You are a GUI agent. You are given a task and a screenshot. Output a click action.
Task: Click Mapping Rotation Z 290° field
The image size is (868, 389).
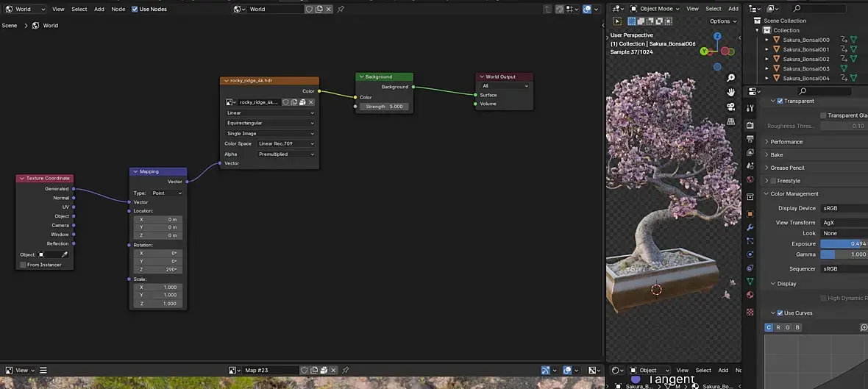pyautogui.click(x=157, y=269)
